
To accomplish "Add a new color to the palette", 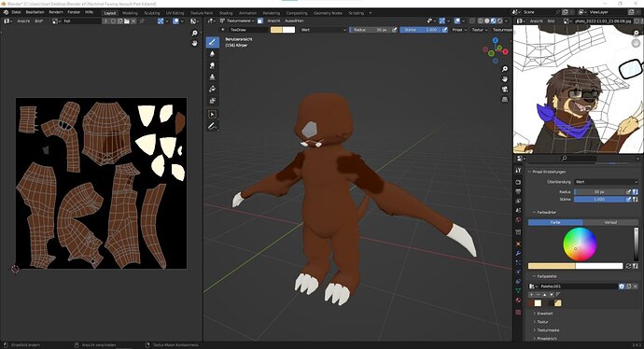I will 531,295.
